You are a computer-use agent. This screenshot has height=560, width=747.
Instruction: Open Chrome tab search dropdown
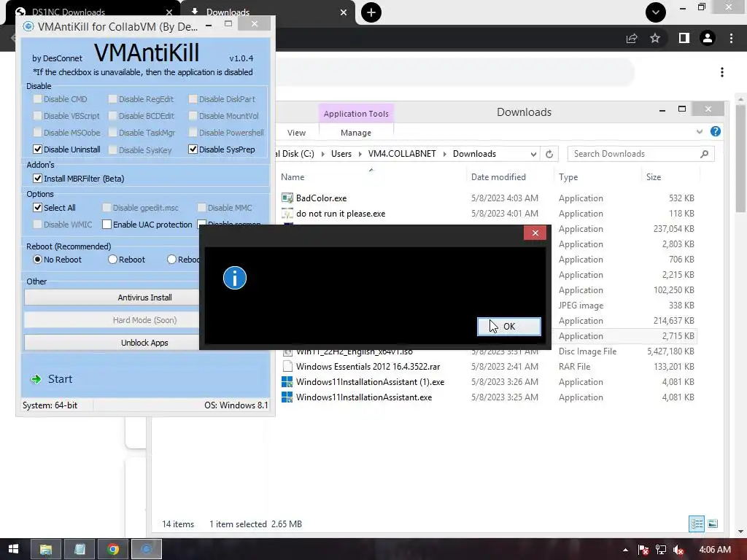pyautogui.click(x=656, y=12)
